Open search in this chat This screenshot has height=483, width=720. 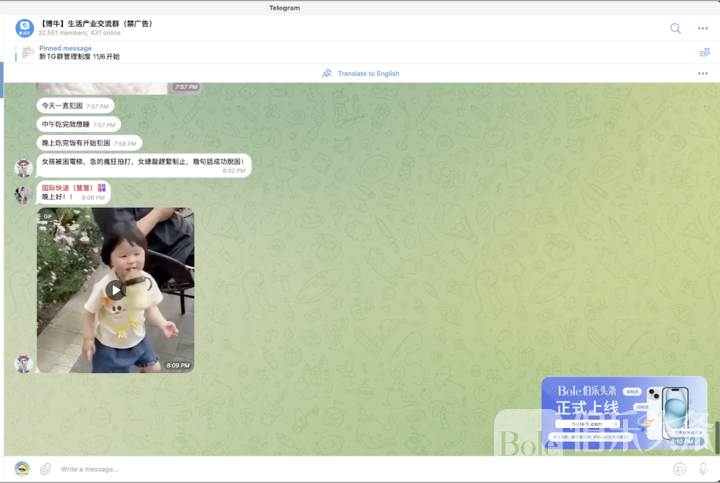tap(675, 28)
